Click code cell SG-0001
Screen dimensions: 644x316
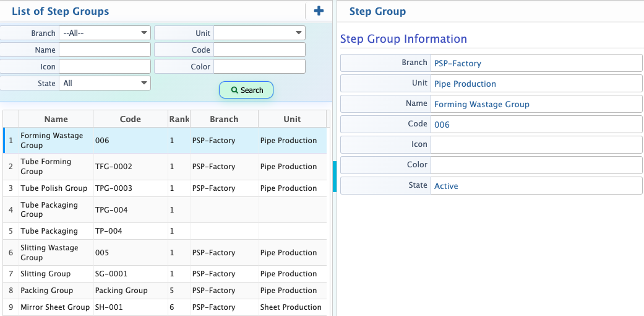coord(131,274)
